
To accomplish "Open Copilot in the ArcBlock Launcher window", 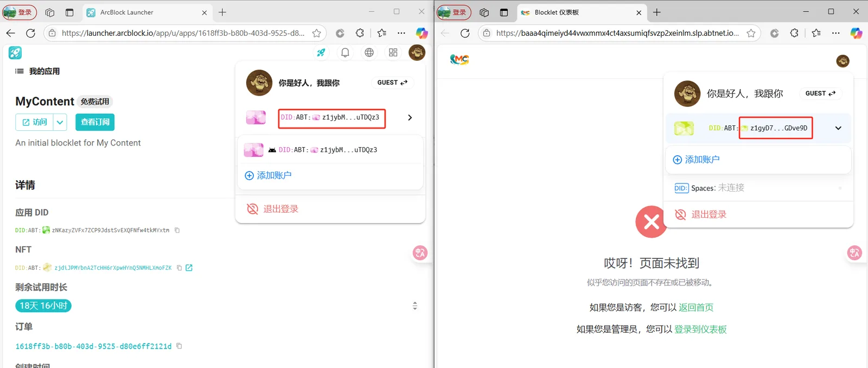I will [x=422, y=33].
